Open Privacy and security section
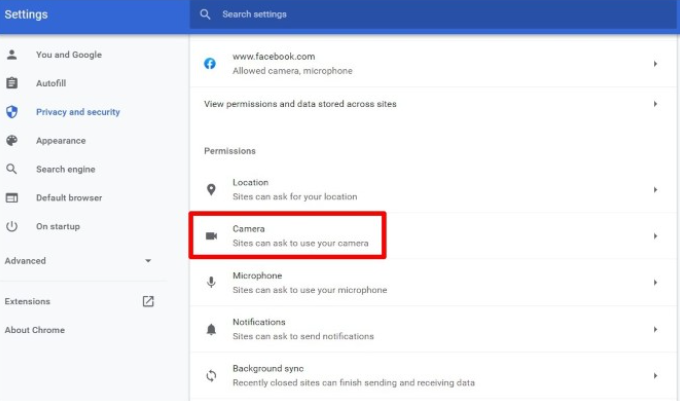680x401 pixels. coord(78,112)
